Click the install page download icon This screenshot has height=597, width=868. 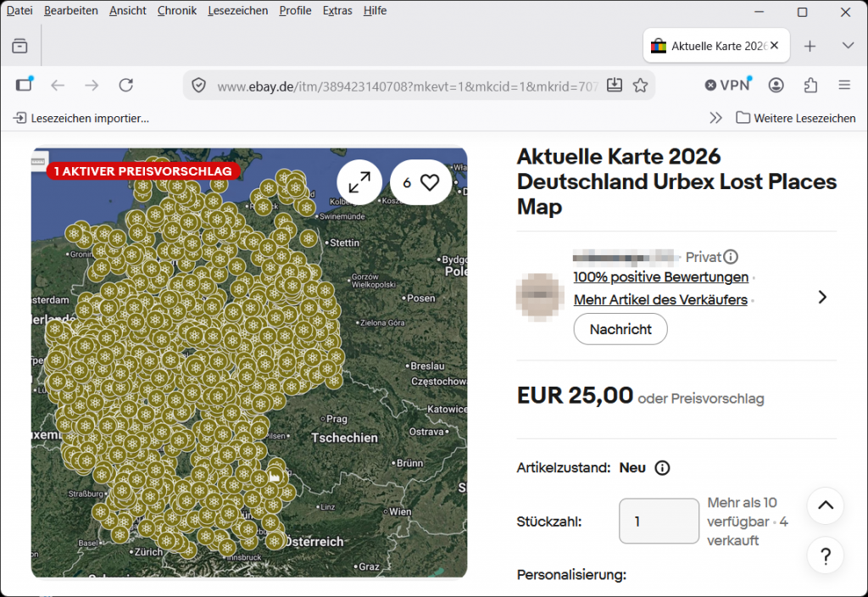[615, 86]
